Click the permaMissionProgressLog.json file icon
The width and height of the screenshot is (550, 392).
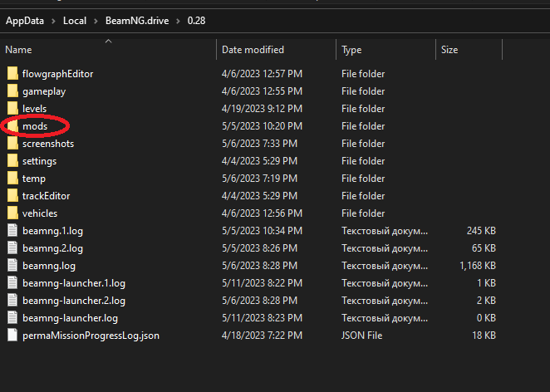(x=12, y=336)
